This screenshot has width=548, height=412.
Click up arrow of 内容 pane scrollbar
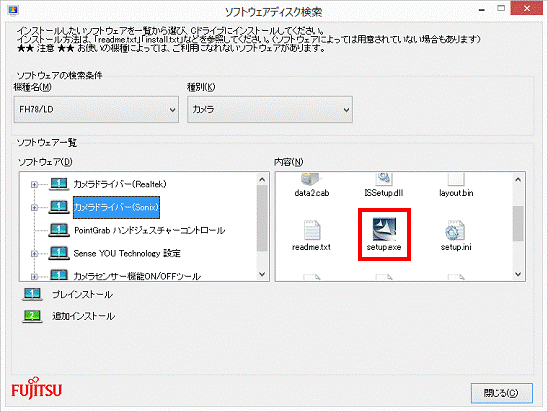pos(518,180)
